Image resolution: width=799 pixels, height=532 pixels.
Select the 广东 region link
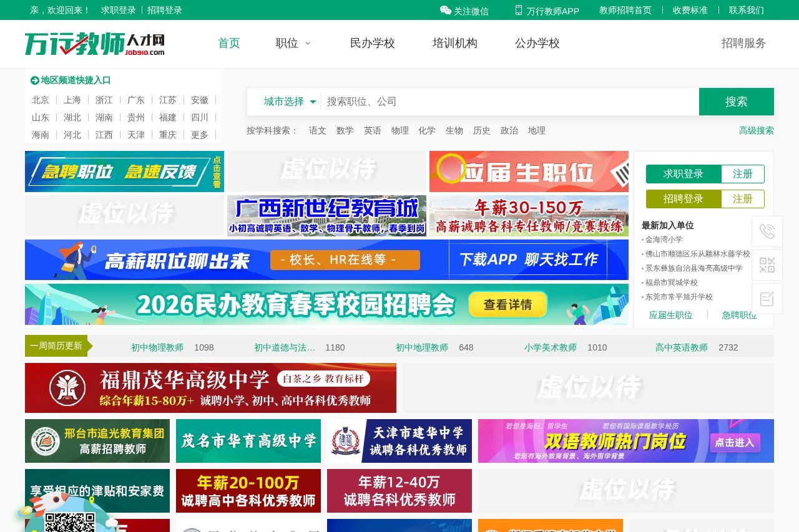(x=136, y=100)
